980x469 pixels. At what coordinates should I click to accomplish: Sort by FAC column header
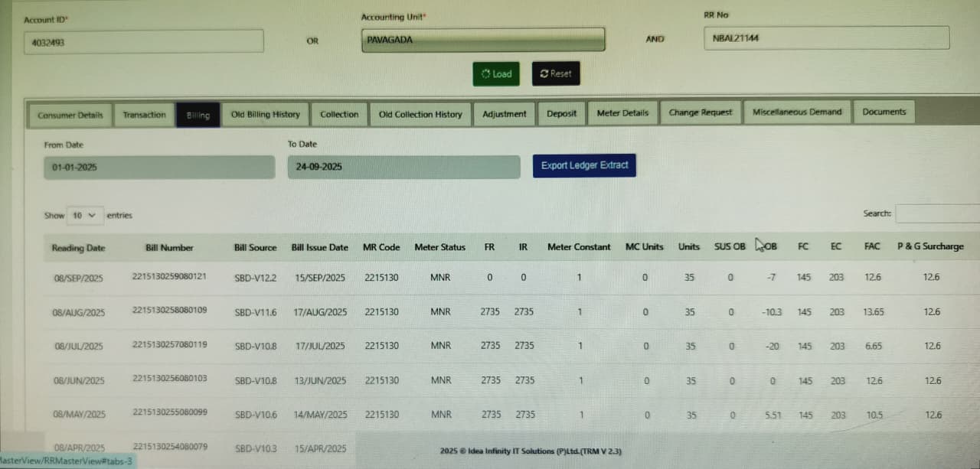pos(872,246)
